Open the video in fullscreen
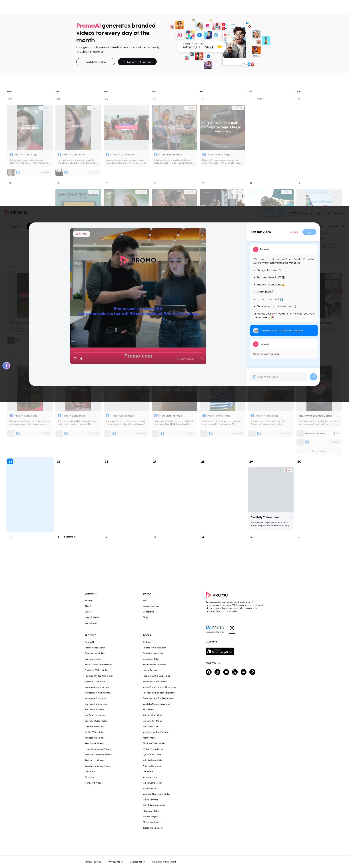The width and height of the screenshot is (349, 868). pos(201,358)
